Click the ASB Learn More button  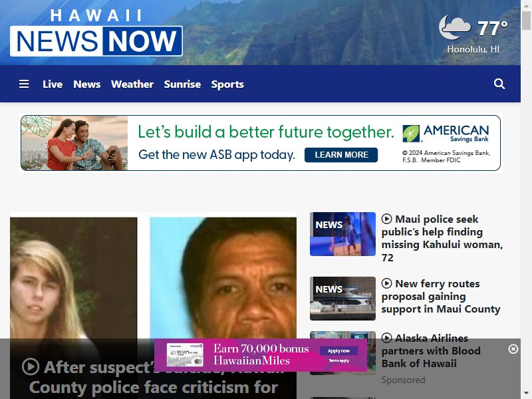341,155
